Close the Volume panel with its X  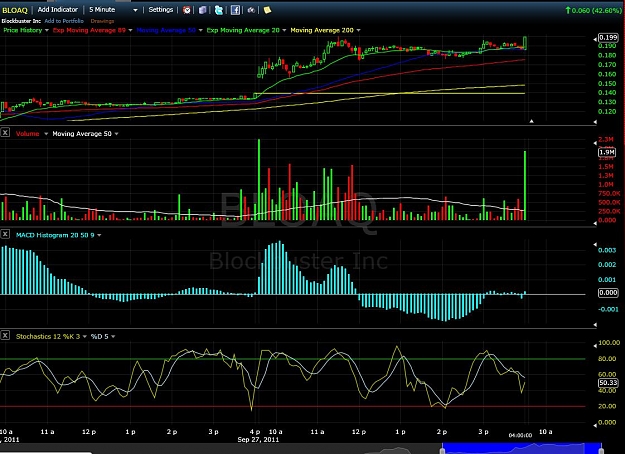tap(5, 132)
